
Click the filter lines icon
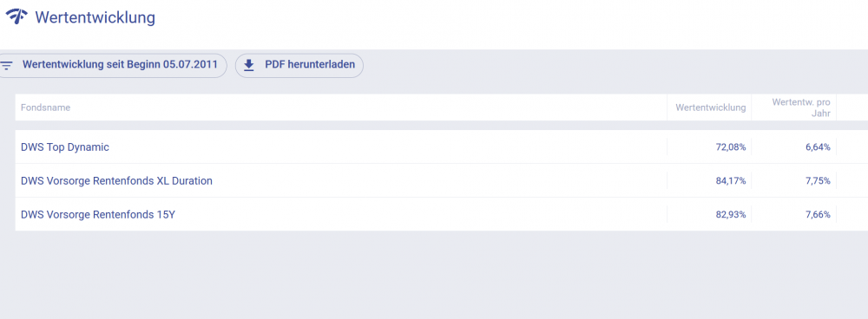click(6, 65)
